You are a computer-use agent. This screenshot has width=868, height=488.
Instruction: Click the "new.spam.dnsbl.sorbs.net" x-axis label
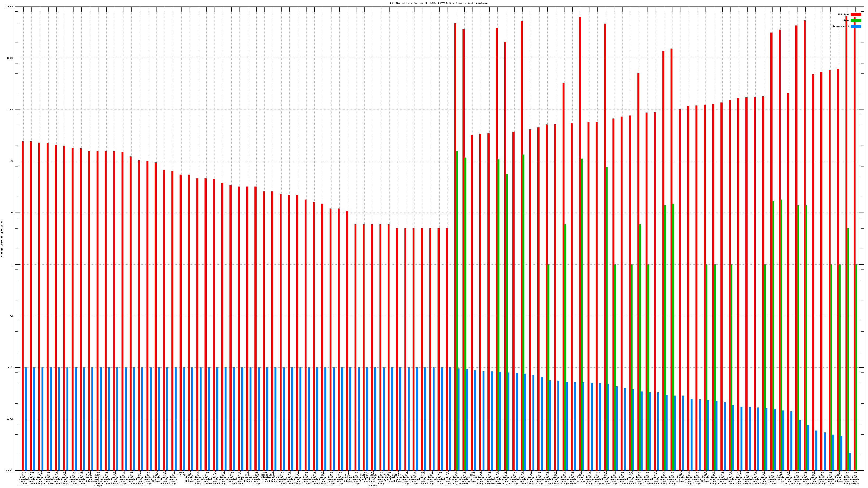click(x=98, y=479)
